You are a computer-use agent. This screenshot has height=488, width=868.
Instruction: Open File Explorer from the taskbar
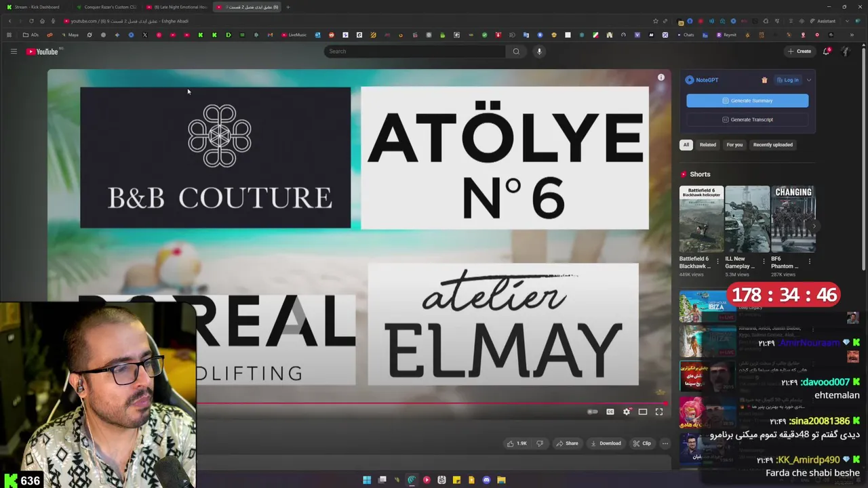click(x=501, y=480)
